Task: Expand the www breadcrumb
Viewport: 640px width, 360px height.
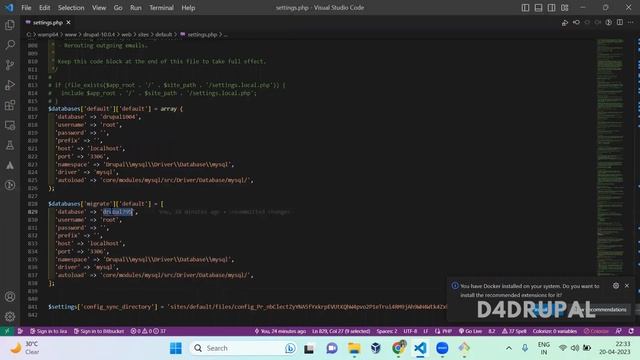Action: tap(70, 35)
